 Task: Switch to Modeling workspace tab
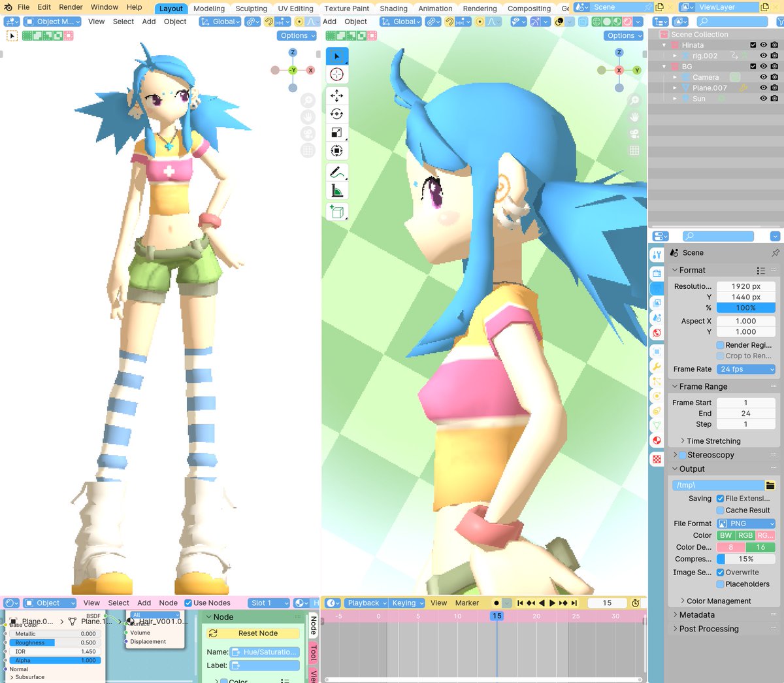coord(209,8)
